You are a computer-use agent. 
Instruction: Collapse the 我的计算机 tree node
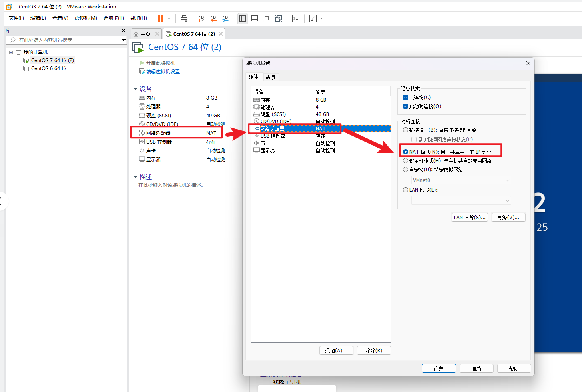[x=11, y=52]
